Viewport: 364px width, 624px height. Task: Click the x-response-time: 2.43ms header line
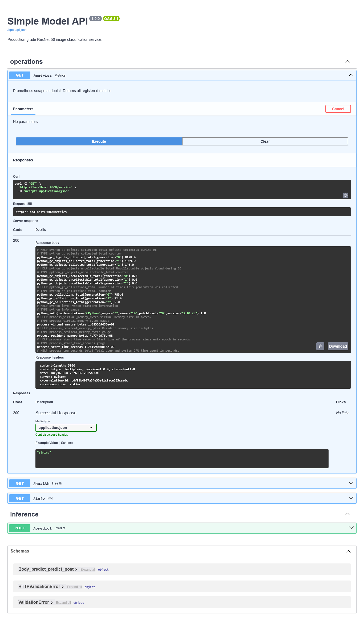coord(60,384)
